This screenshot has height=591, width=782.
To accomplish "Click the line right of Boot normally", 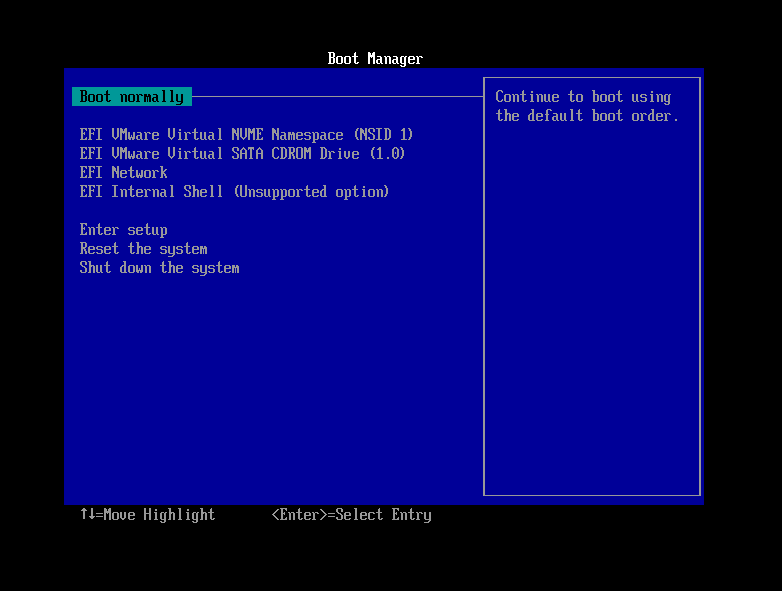I will [336, 97].
